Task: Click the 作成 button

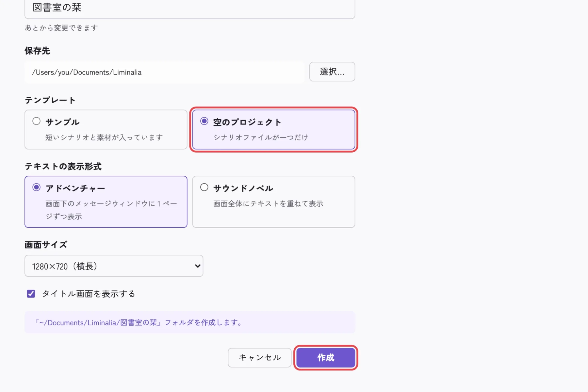Action: coord(326,357)
